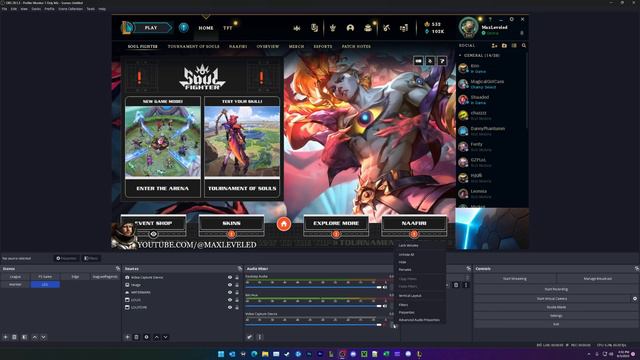Click ENTER THE ARENA game mode card
The image size is (640, 360).
[x=163, y=147]
